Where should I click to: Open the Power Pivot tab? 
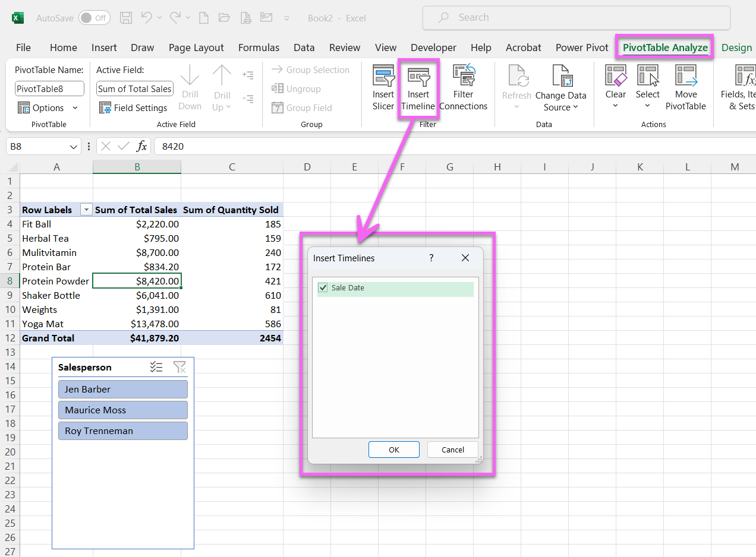point(581,47)
